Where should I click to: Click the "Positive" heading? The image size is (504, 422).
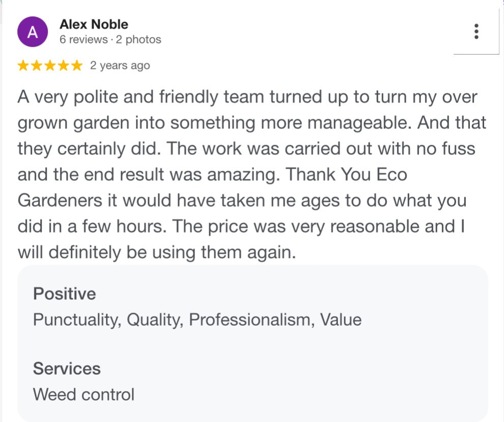click(x=65, y=294)
